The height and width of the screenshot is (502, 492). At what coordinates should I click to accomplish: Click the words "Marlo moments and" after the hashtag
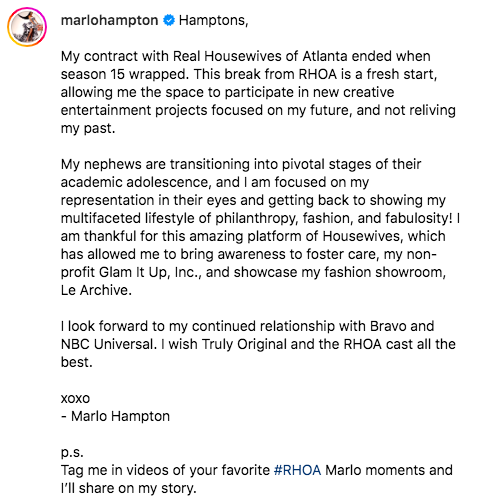point(389,470)
